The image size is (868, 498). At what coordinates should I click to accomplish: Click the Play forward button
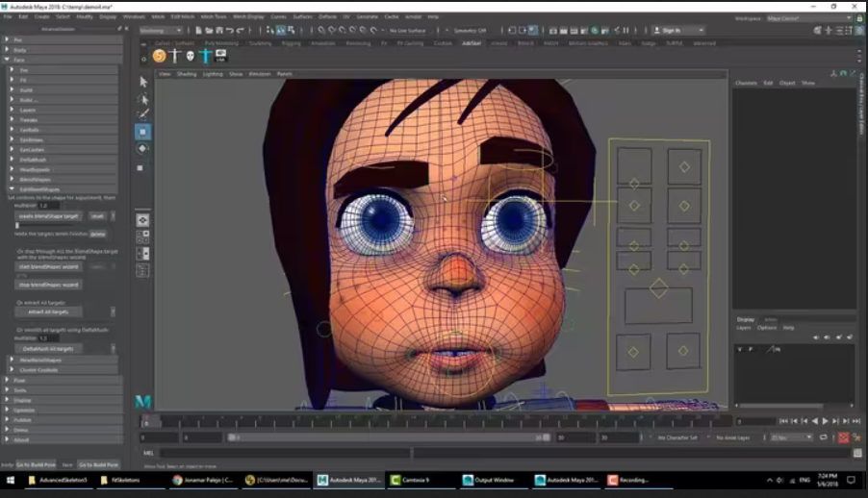(826, 421)
